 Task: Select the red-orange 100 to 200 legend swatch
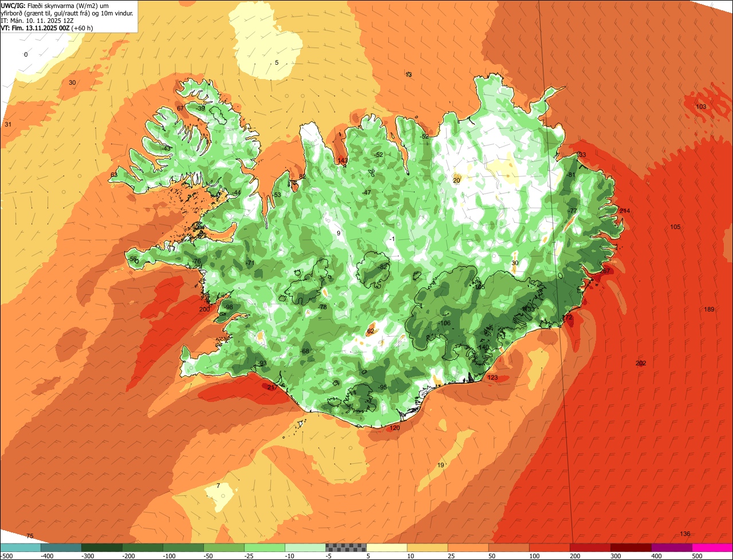(x=549, y=547)
